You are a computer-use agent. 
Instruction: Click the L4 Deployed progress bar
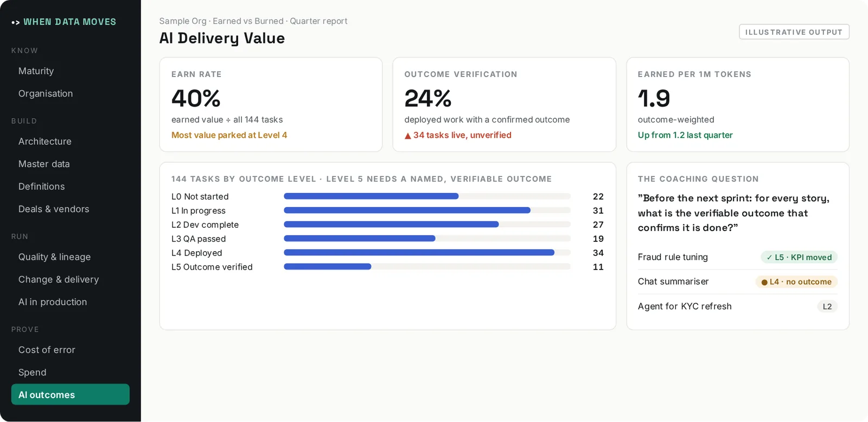click(x=427, y=253)
